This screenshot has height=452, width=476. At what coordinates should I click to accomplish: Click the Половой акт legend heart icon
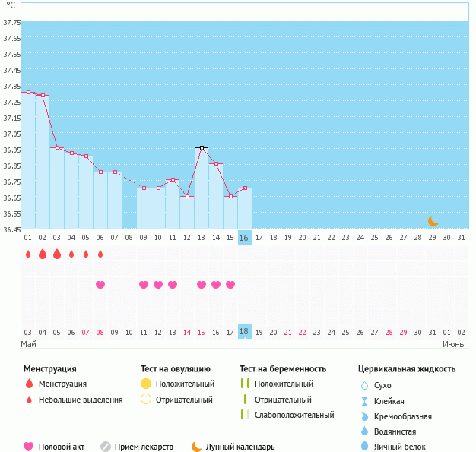[x=29, y=447]
